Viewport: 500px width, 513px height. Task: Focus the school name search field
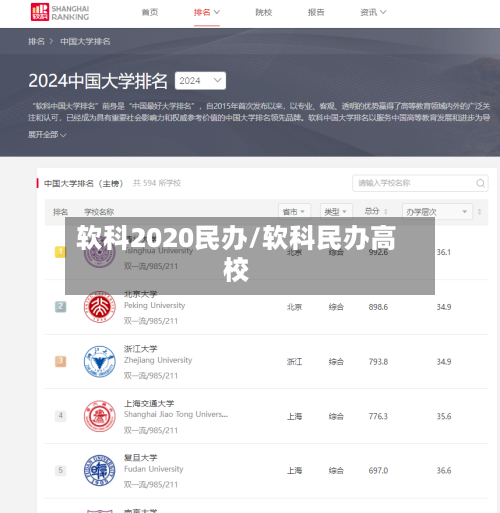420,183
